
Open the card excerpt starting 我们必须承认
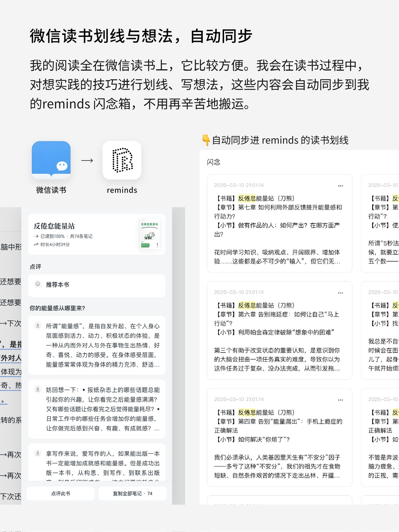(277, 467)
